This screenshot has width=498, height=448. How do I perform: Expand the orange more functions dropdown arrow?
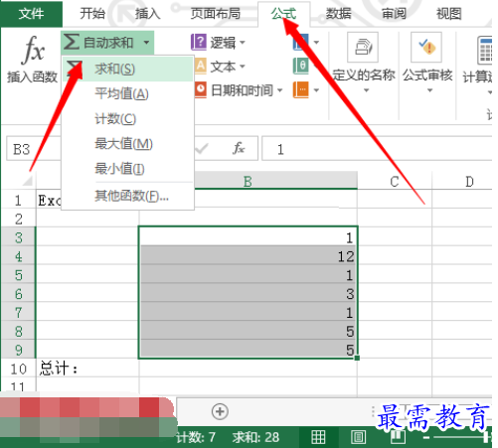coord(316,90)
